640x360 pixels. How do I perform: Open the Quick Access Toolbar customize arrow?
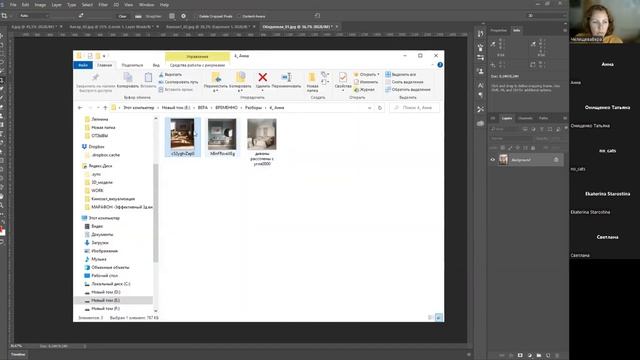click(x=104, y=56)
